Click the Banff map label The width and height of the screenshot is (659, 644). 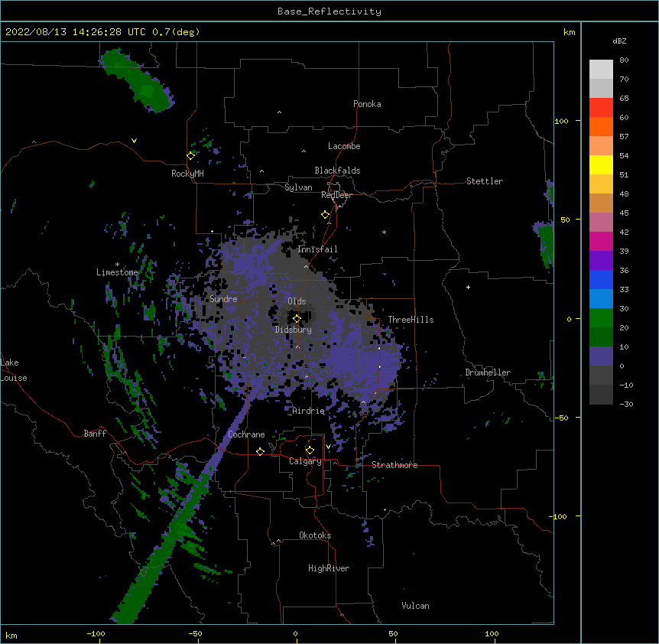[x=95, y=434]
